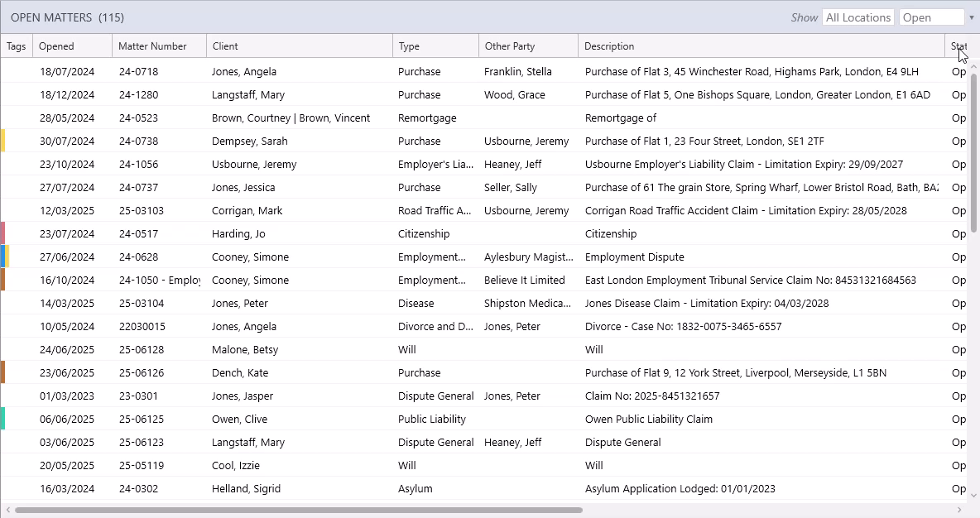Image resolution: width=980 pixels, height=518 pixels.
Task: Select matter number 24-0718
Action: tap(139, 72)
